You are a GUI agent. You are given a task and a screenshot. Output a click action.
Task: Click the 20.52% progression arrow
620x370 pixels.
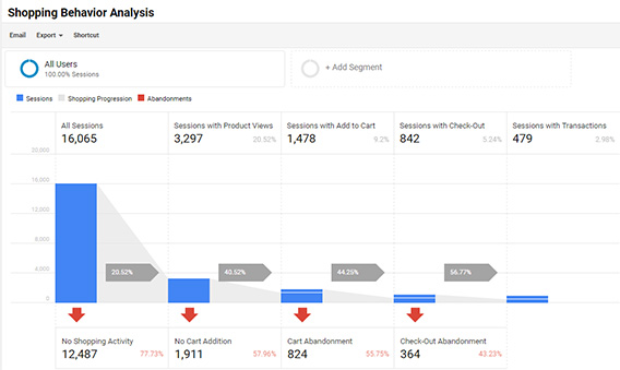pos(132,272)
